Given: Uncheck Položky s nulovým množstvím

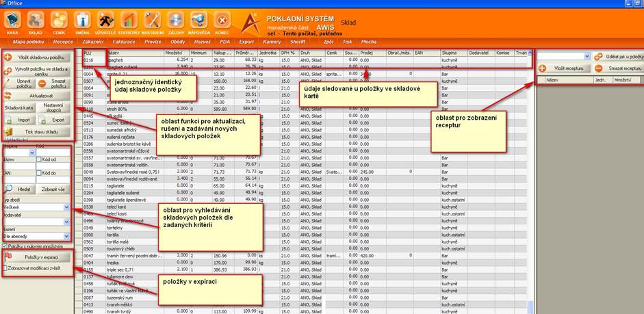Looking at the screenshot, I should (5, 246).
